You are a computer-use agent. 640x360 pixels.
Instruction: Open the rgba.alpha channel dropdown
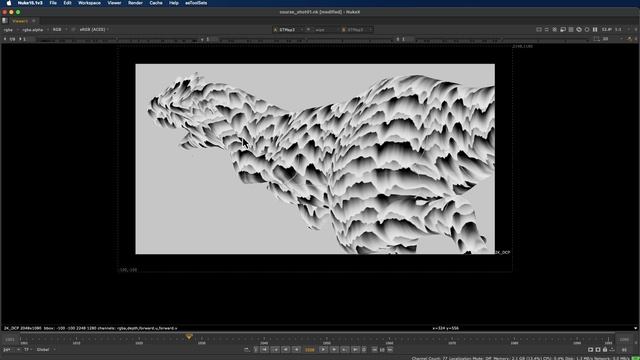34,30
